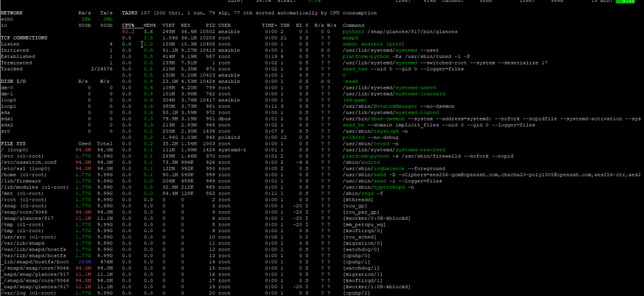Click the TCP CONNECTIONS heading
This screenshot has width=644, height=296.
pos(24,38)
